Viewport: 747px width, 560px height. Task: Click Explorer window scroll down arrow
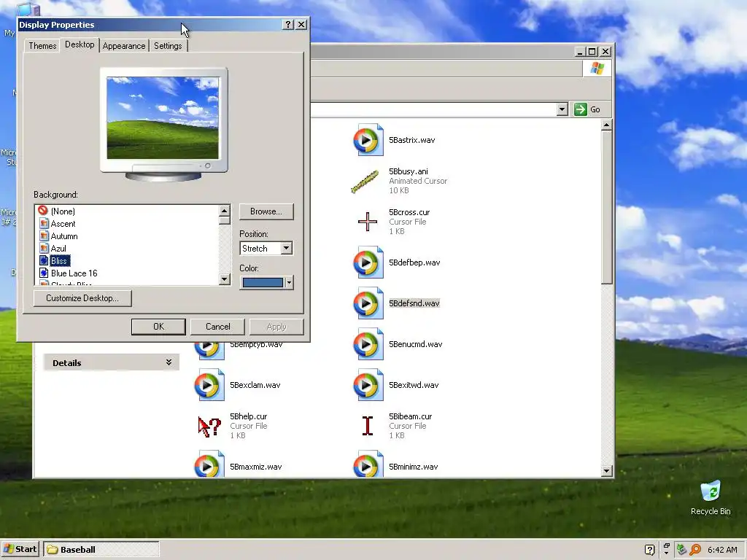coord(606,471)
